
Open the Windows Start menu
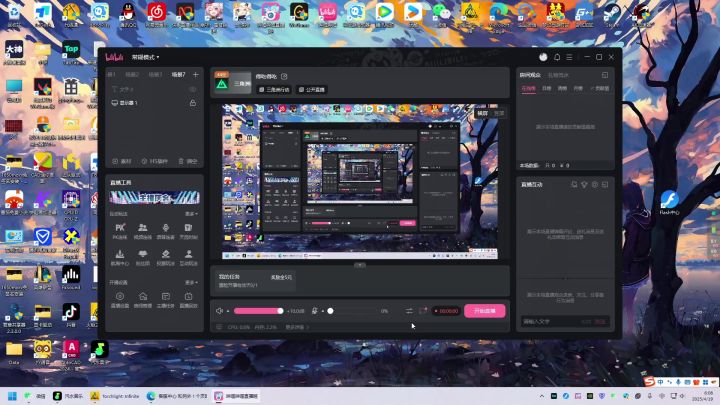tap(12, 396)
